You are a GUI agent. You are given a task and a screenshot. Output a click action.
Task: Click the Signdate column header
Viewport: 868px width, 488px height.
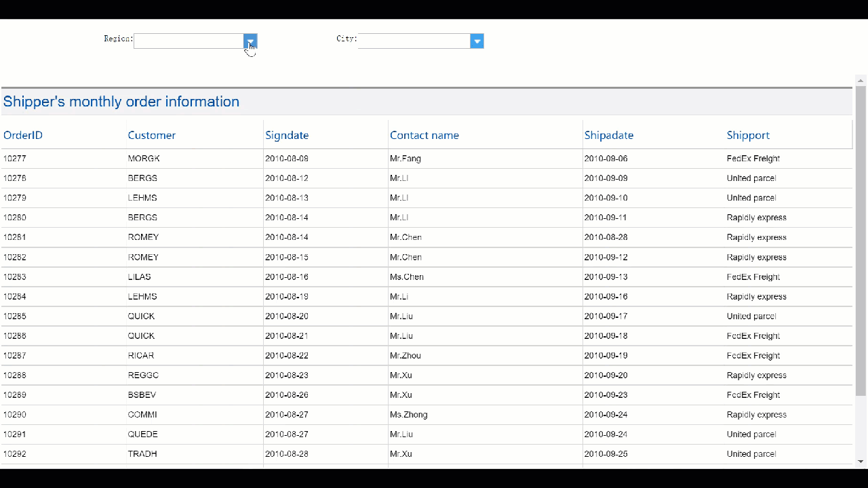click(287, 135)
